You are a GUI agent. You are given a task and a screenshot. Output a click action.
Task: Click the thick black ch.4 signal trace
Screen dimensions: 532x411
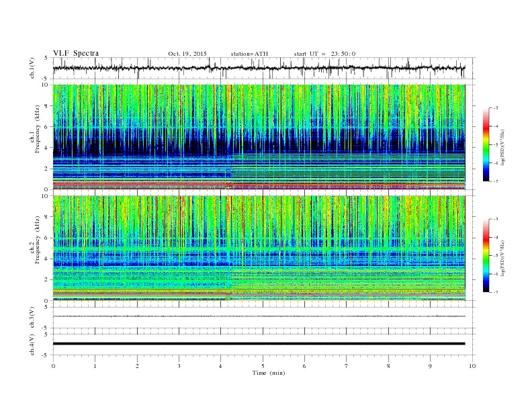coord(259,344)
